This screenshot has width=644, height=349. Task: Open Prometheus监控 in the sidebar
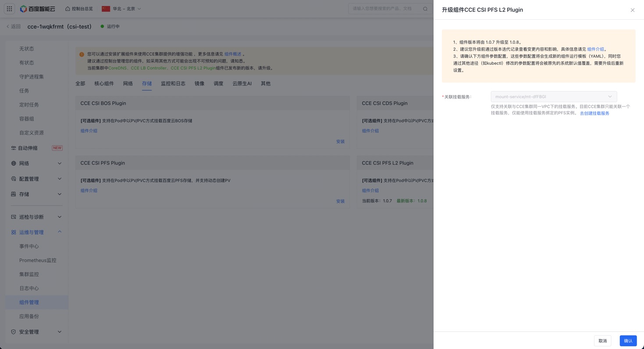coord(38,260)
